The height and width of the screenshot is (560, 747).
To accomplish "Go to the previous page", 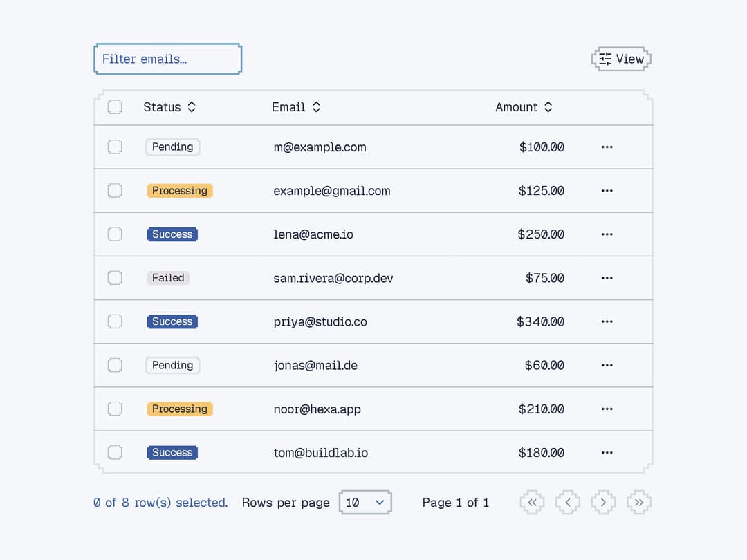I will [x=568, y=503].
